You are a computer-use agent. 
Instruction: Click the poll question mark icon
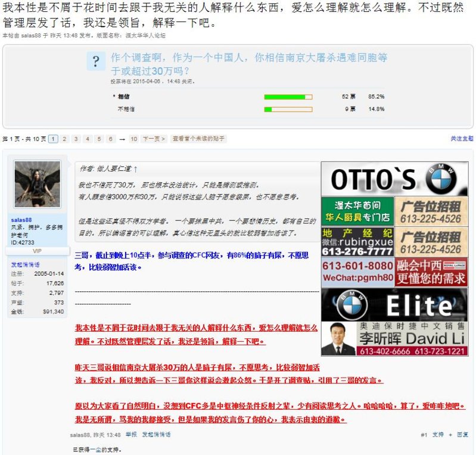[95, 61]
